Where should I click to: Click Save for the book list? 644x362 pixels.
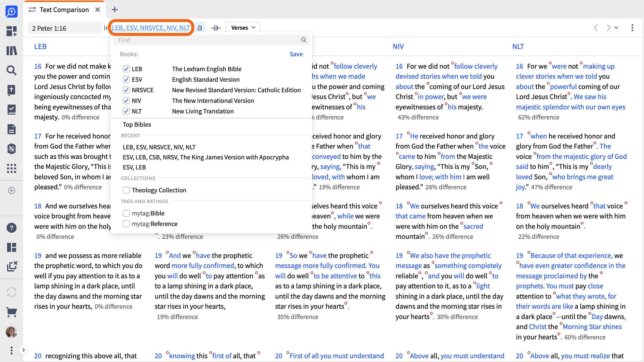pos(296,54)
